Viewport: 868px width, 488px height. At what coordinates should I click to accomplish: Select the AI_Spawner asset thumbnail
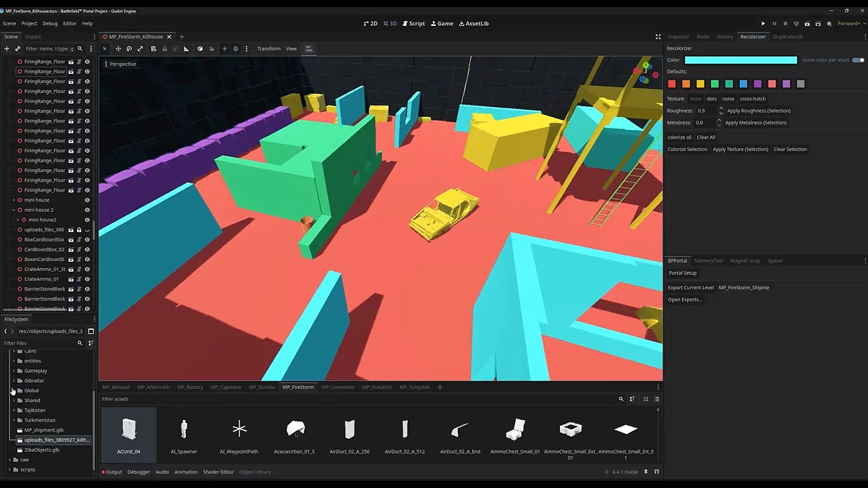pos(184,435)
